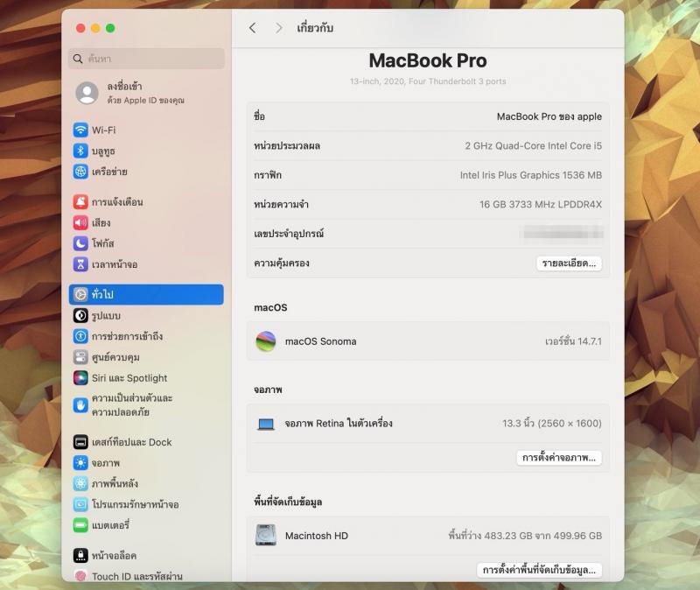Open the Sound (เสียง) speaker icon
The image size is (700, 590).
pyautogui.click(x=80, y=222)
